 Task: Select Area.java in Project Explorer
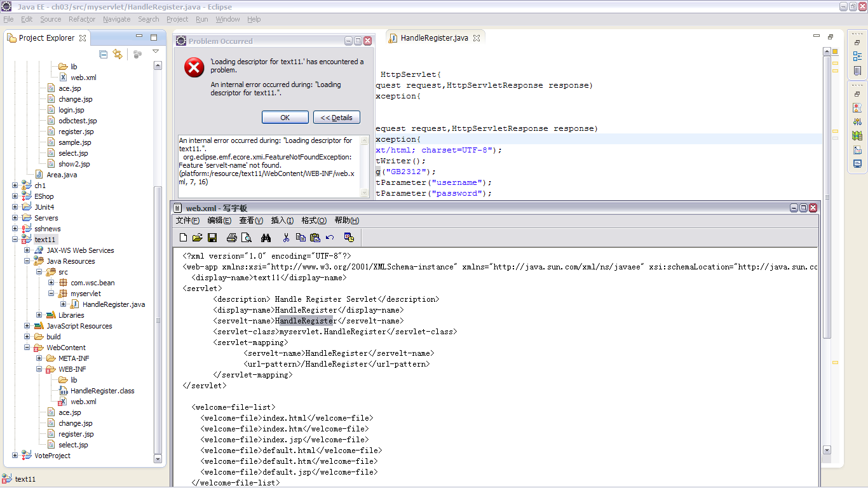62,175
